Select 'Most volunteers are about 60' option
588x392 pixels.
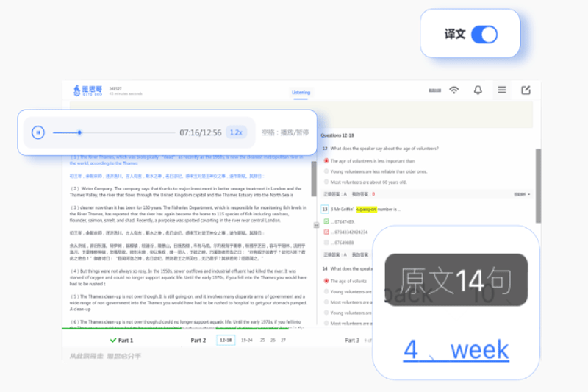point(326,182)
